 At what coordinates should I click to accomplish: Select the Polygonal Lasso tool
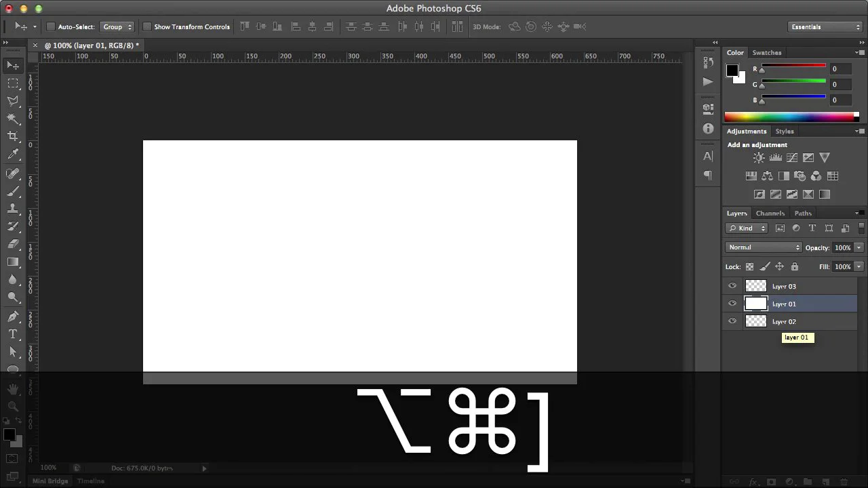click(13, 101)
